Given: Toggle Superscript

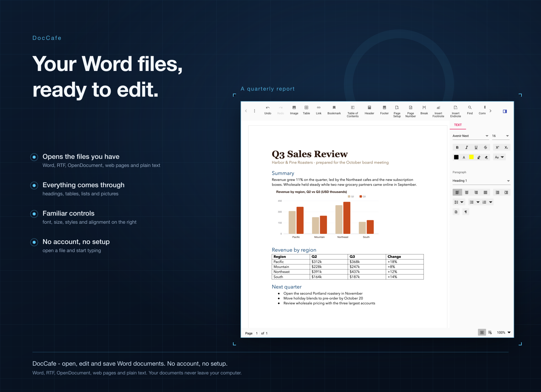Looking at the screenshot, I should 497,147.
